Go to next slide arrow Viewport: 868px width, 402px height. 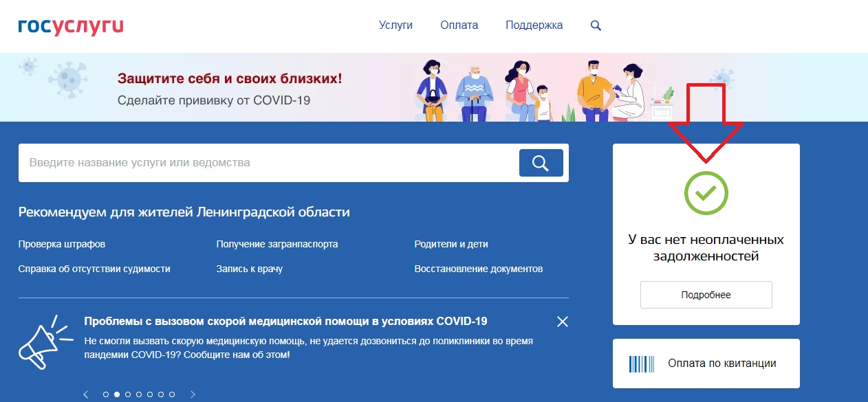[193, 394]
